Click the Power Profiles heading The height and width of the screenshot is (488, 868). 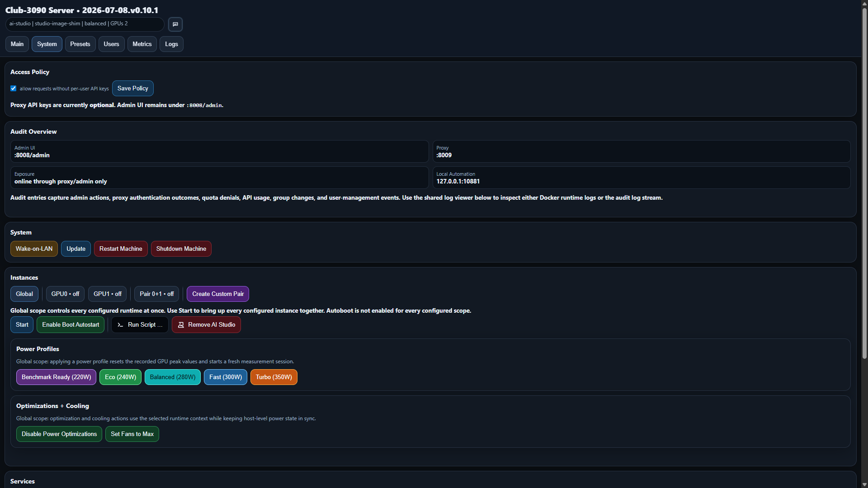click(x=38, y=349)
